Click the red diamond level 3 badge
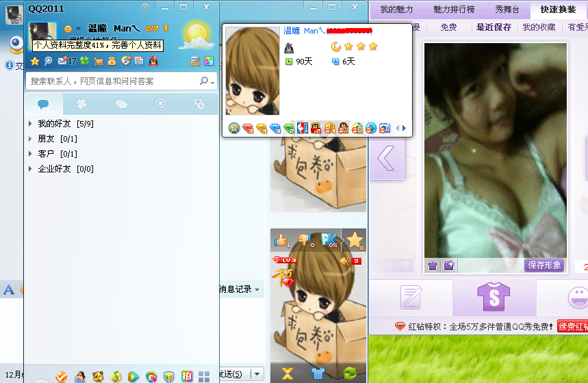The height and width of the screenshot is (383, 588). point(248,129)
